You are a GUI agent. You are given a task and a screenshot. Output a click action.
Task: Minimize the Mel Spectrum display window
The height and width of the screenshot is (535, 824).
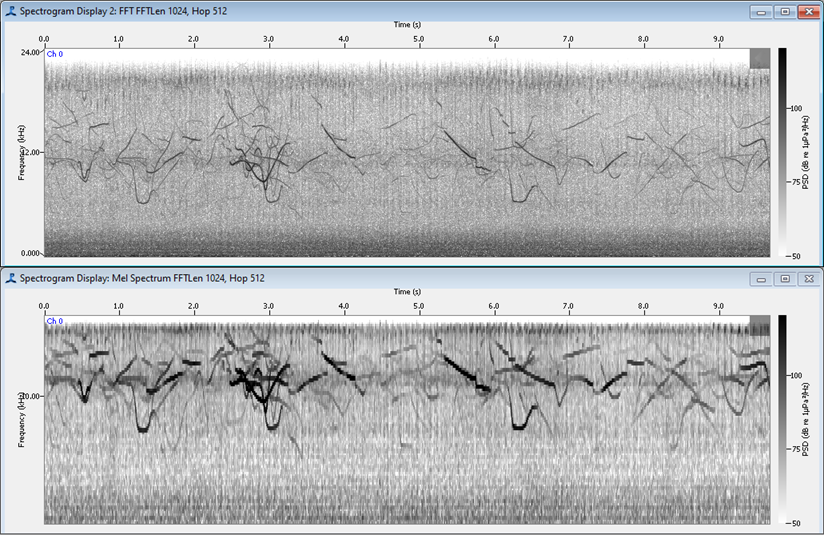(763, 278)
